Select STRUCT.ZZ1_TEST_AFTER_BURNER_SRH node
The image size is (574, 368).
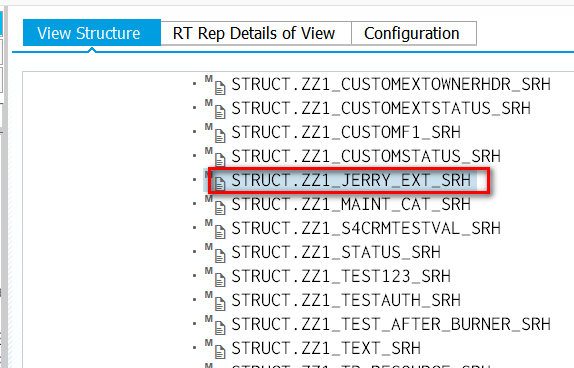click(x=391, y=324)
